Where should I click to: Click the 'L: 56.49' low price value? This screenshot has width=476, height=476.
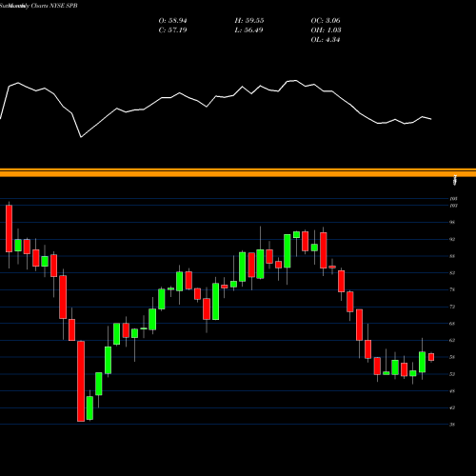tap(249, 30)
